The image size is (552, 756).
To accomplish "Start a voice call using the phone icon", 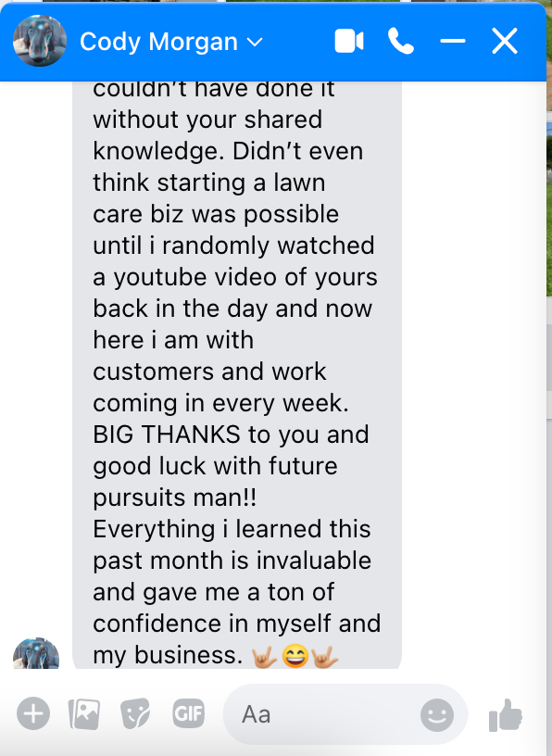I will (x=401, y=41).
